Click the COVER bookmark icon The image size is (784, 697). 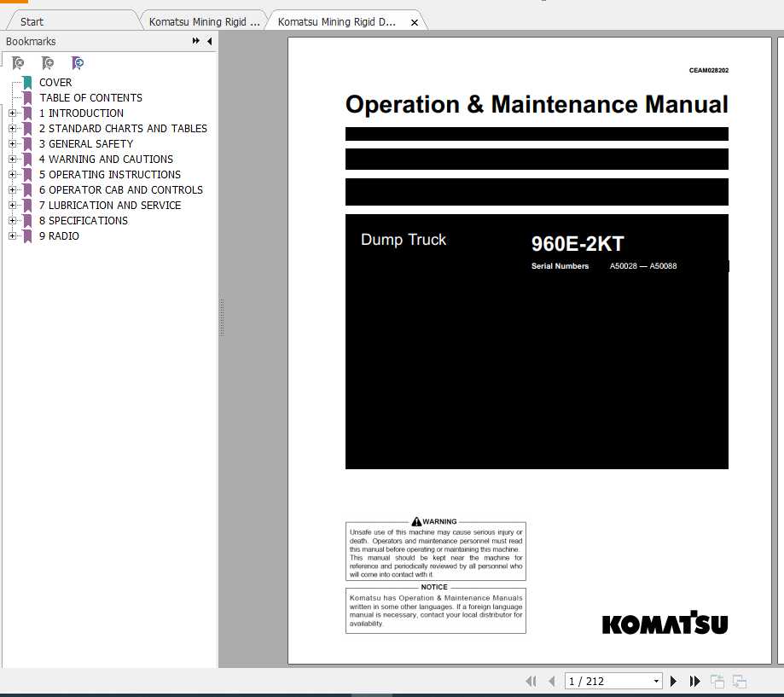pos(27,83)
